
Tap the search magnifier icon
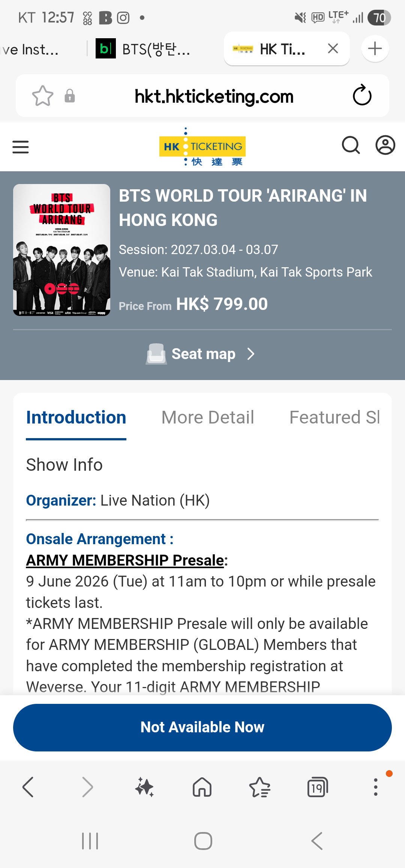pyautogui.click(x=351, y=145)
